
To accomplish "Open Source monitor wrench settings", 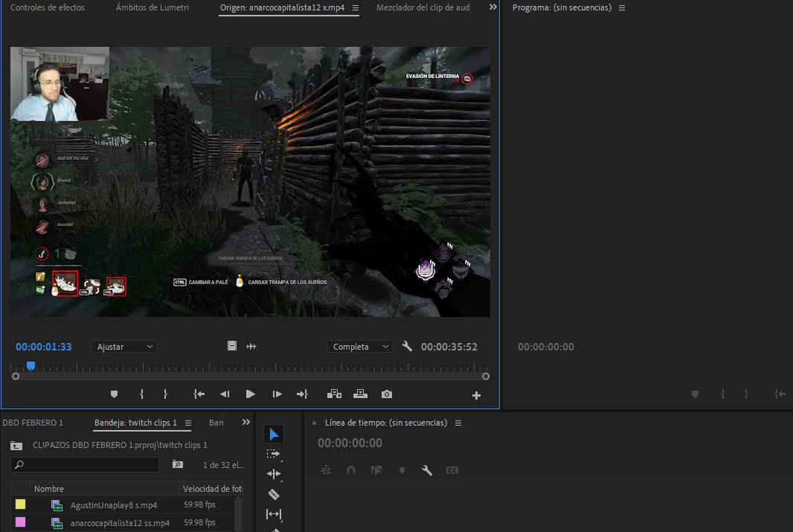I will 407,347.
